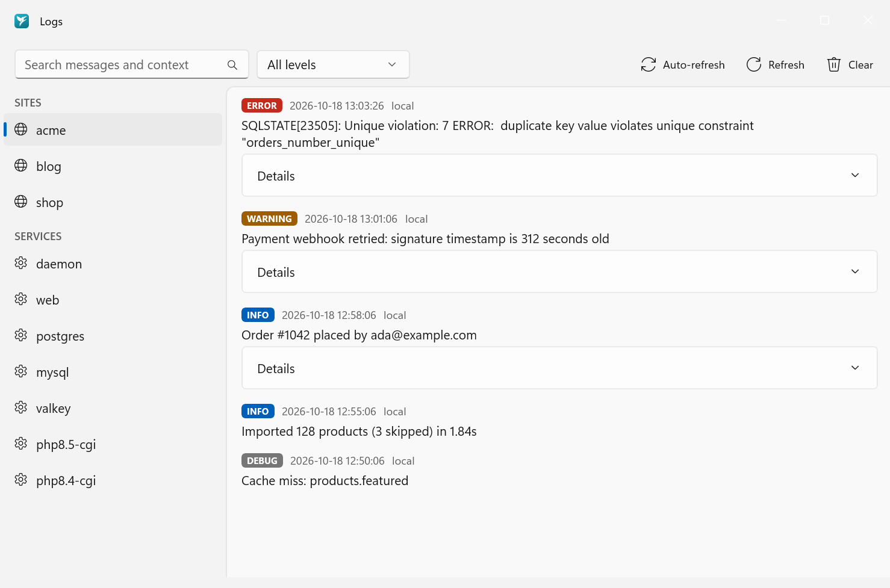
Task: Click the globe icon beside shop
Action: (21, 202)
